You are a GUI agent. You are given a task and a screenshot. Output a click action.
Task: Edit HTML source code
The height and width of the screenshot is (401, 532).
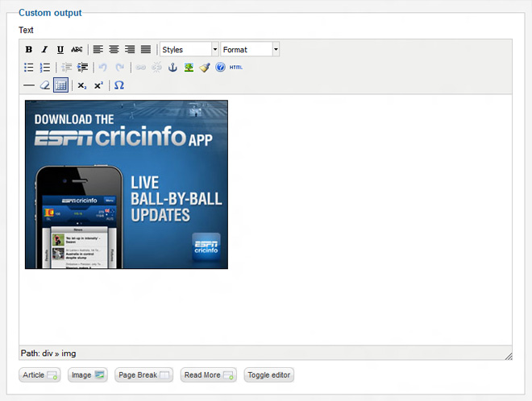tap(236, 68)
